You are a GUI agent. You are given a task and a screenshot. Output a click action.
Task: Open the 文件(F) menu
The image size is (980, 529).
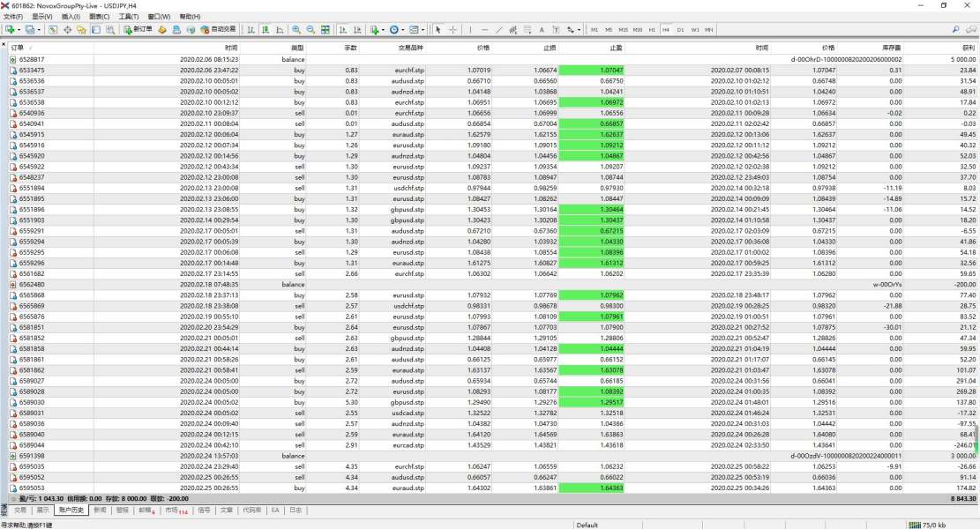point(12,17)
